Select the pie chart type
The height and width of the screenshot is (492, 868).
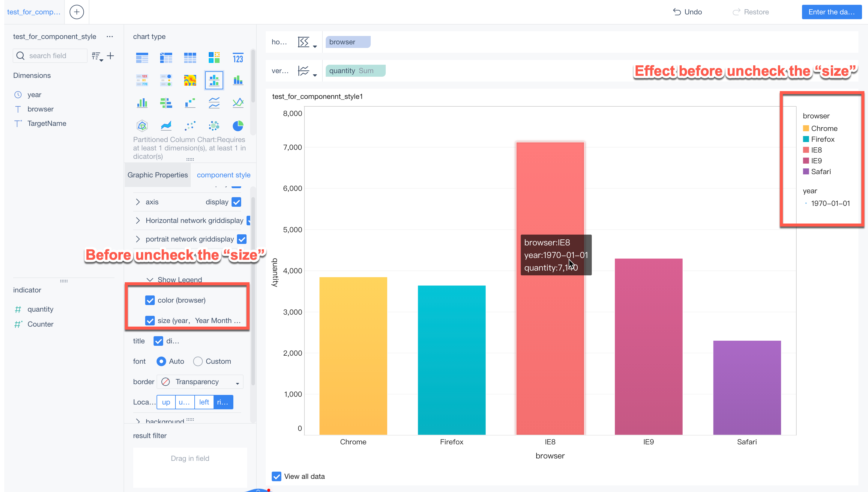coord(238,126)
